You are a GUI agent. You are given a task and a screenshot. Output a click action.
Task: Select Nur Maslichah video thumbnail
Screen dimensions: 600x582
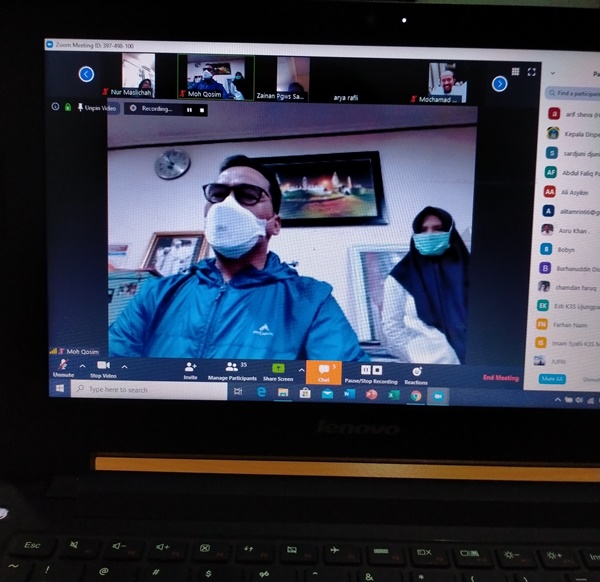click(x=138, y=76)
